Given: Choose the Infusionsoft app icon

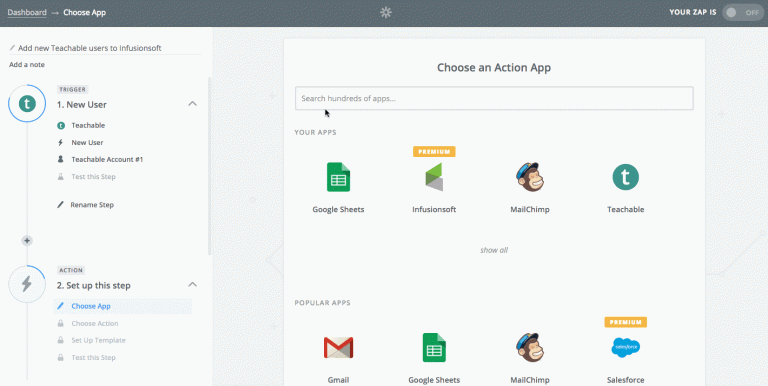Looking at the screenshot, I should point(434,177).
